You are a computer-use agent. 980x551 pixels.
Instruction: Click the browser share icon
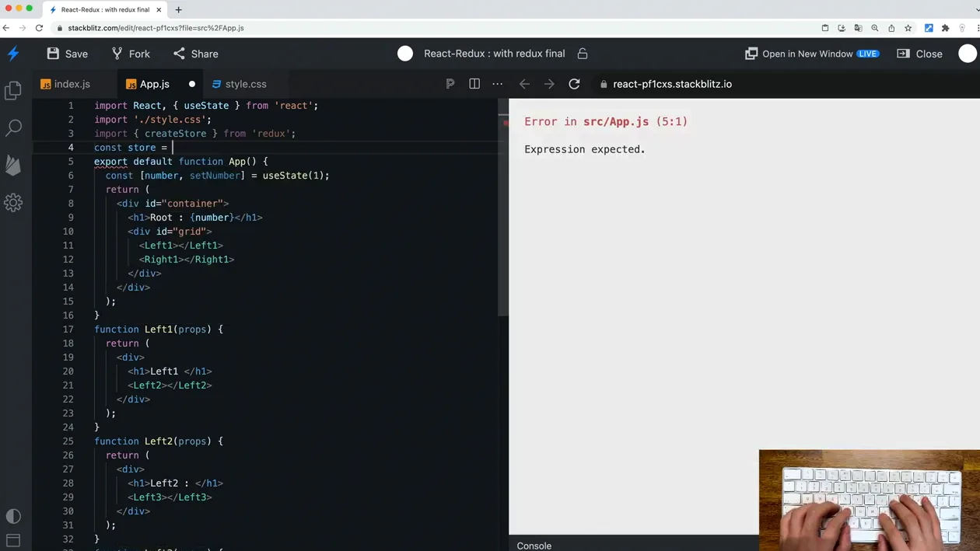[x=891, y=28]
